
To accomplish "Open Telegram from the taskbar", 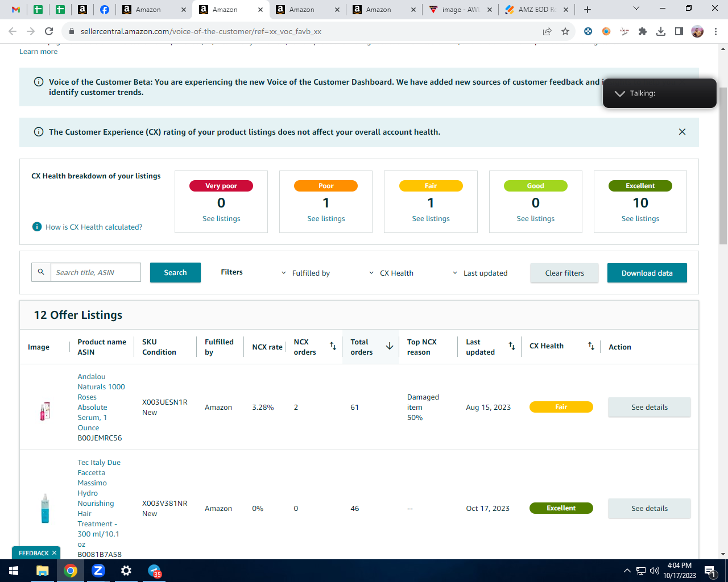I will (154, 571).
